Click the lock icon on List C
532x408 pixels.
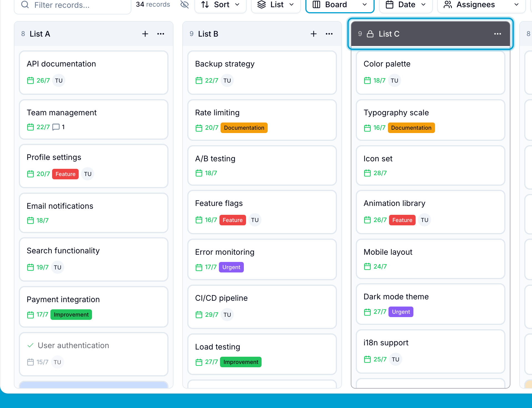coord(370,34)
